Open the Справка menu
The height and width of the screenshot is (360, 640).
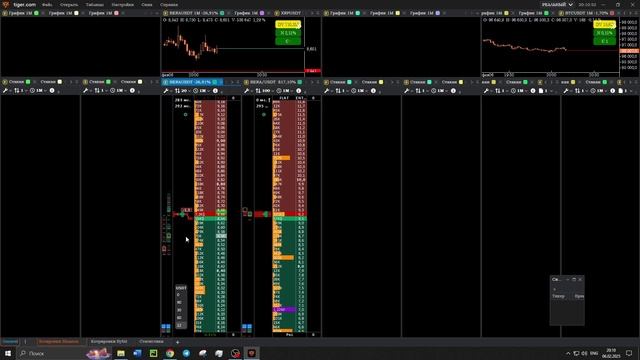tap(169, 4)
